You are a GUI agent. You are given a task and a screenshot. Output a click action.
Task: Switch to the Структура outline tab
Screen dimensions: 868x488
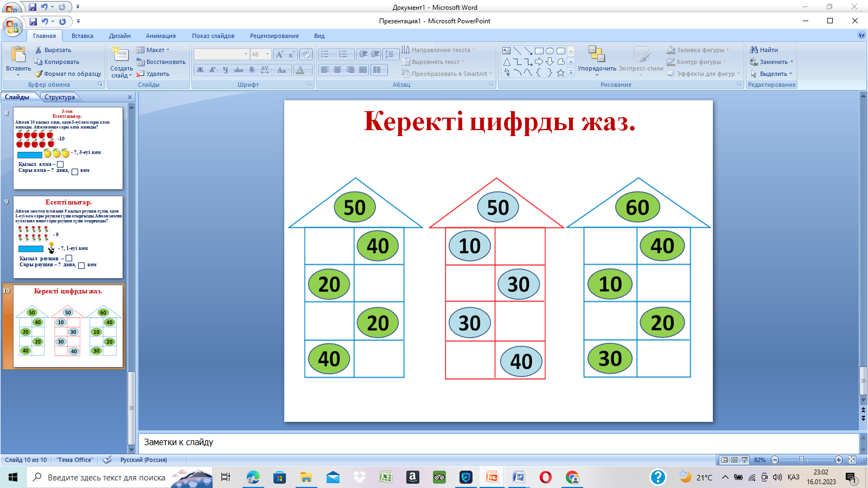[60, 97]
